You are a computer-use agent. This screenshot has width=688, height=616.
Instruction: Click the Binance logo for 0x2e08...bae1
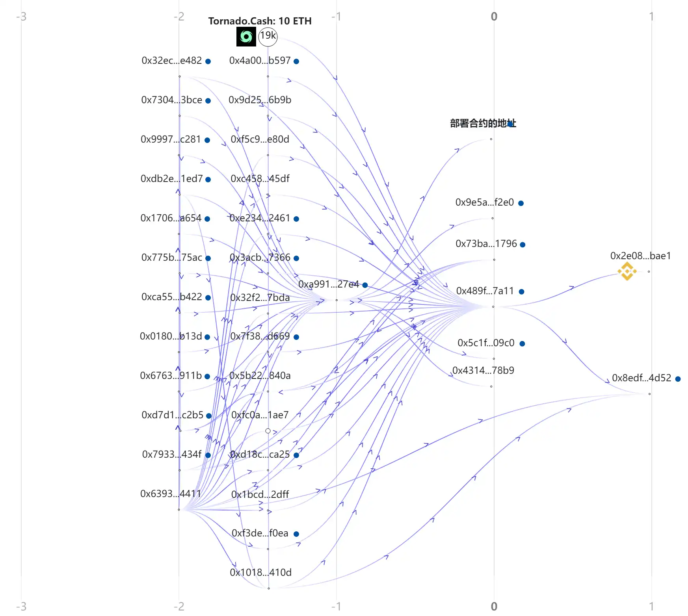627,271
